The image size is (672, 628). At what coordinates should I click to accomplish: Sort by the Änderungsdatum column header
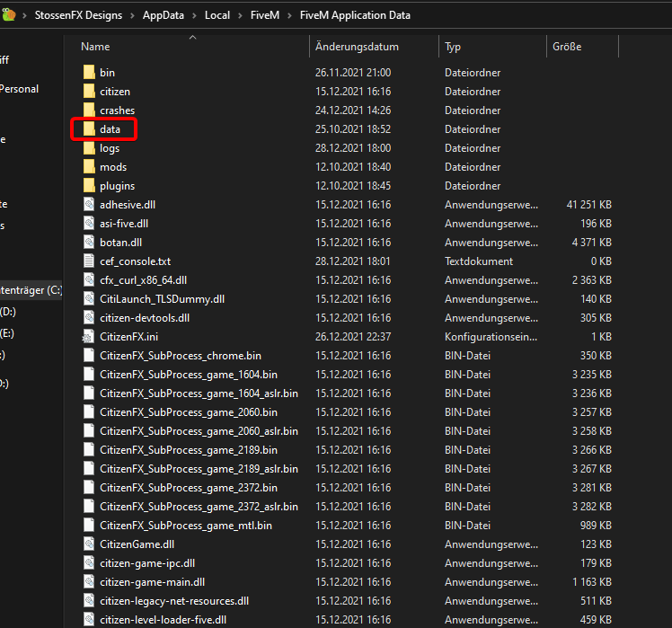(357, 47)
